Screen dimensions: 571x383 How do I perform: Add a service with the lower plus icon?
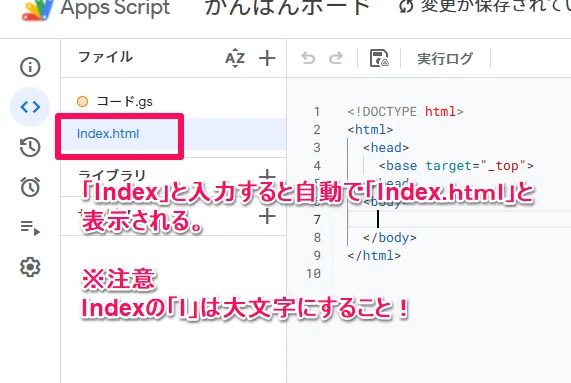267,217
